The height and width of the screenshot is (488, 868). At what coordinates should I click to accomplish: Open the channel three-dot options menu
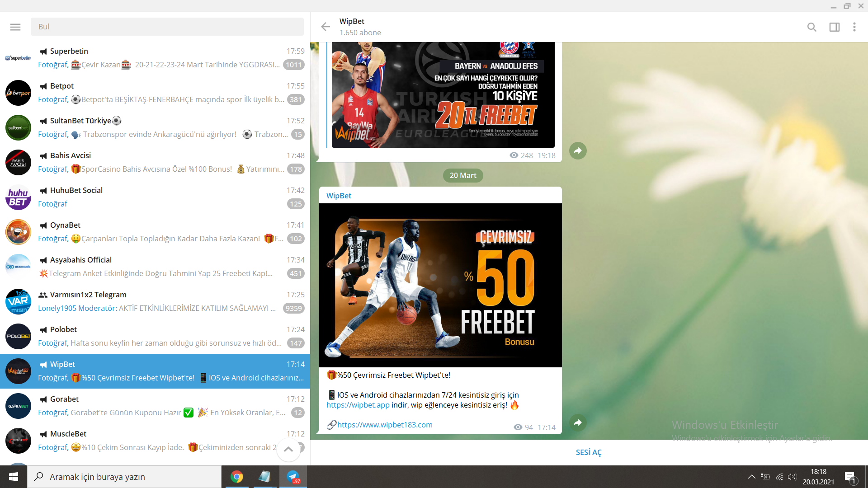[854, 27]
